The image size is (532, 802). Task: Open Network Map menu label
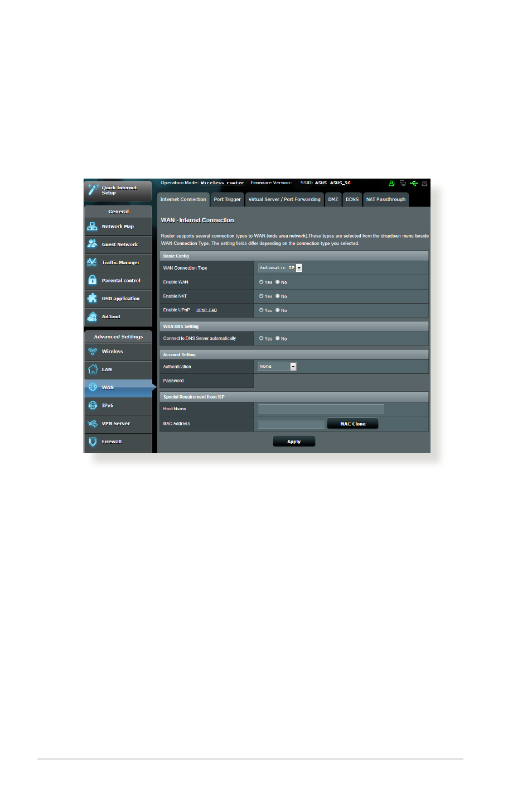coord(118,227)
